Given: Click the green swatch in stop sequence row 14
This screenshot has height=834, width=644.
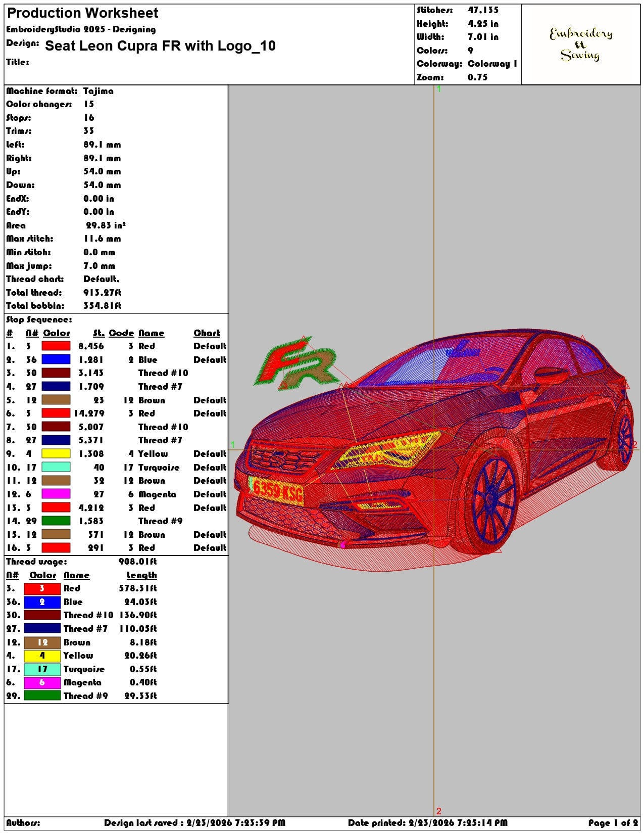Looking at the screenshot, I should (56, 521).
